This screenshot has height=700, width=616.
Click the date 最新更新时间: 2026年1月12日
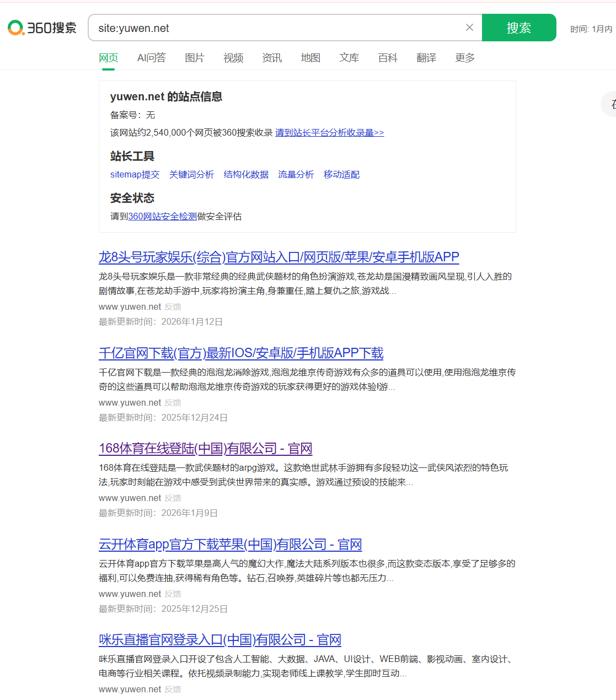(161, 322)
